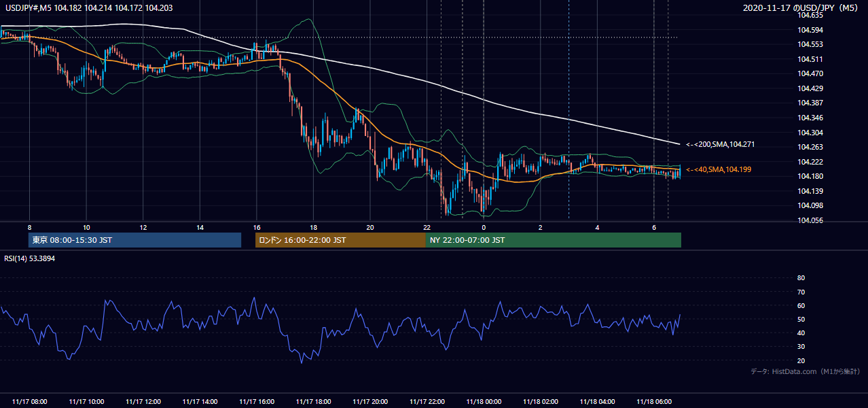868x408 pixels.
Task: Click the 200 SMA label reading 104.271
Action: coord(721,144)
